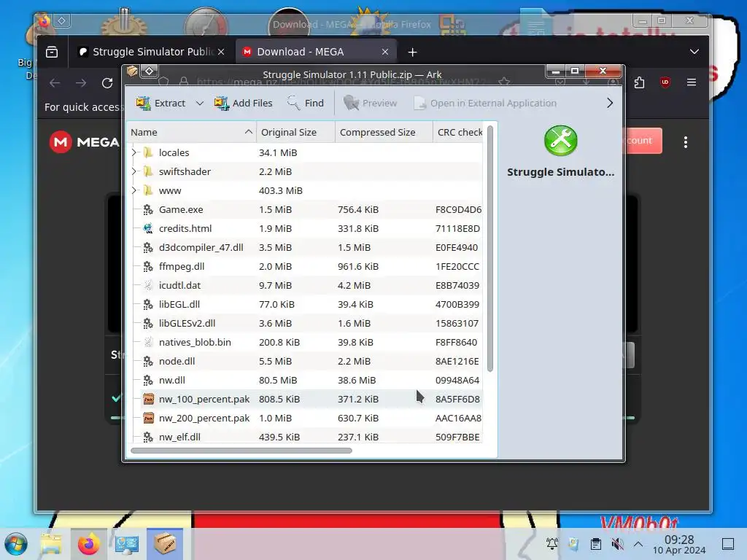Select the node.dll file icon
The height and width of the screenshot is (560, 747).
[x=148, y=362]
